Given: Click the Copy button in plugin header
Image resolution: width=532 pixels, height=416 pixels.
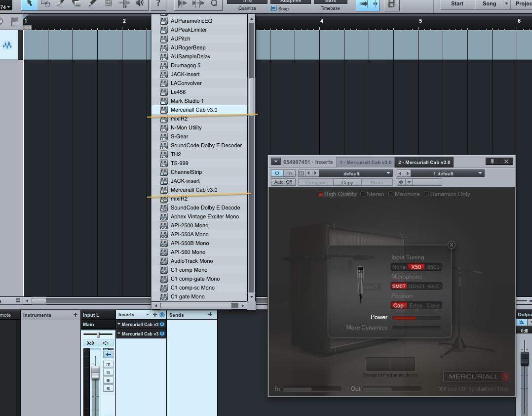Looking at the screenshot, I should 347,182.
